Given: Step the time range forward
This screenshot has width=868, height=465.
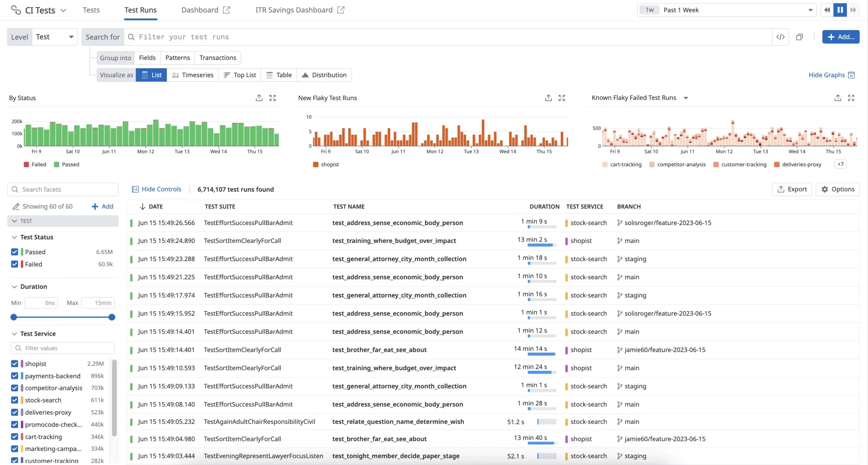Looking at the screenshot, I should 853,10.
